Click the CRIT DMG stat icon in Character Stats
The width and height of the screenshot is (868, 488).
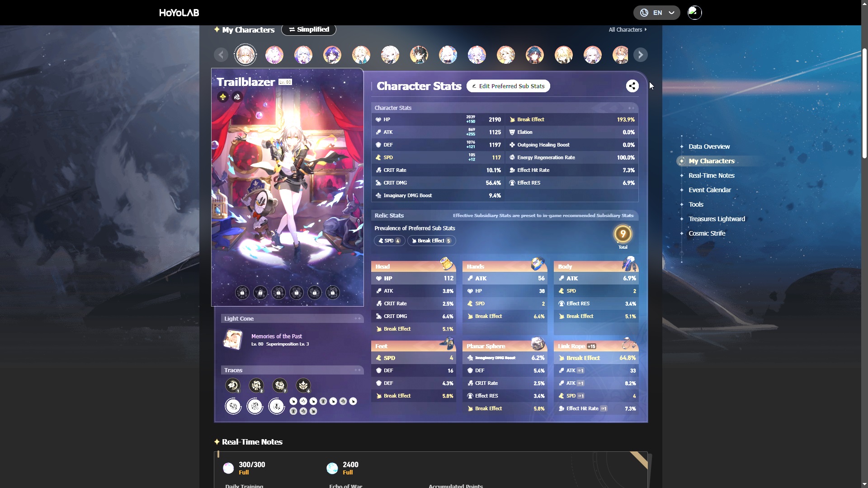coord(378,183)
